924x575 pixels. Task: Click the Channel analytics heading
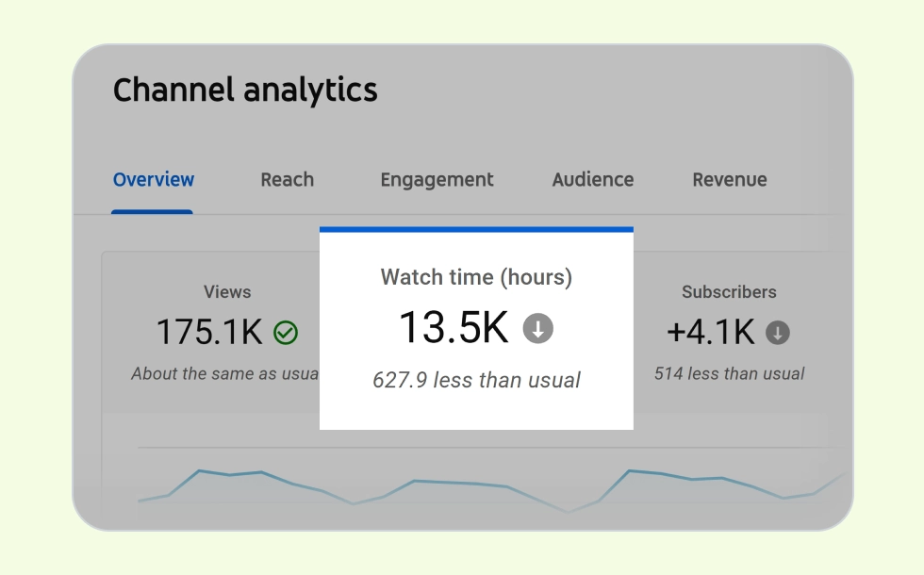245,90
